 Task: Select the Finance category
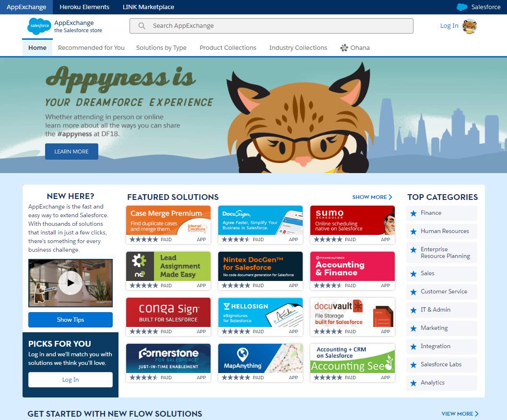click(442, 213)
